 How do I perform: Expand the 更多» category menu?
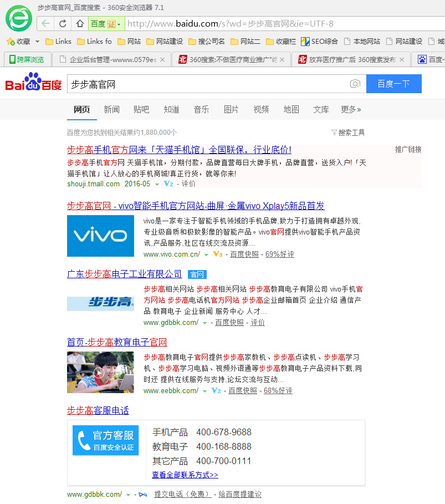coord(351,110)
